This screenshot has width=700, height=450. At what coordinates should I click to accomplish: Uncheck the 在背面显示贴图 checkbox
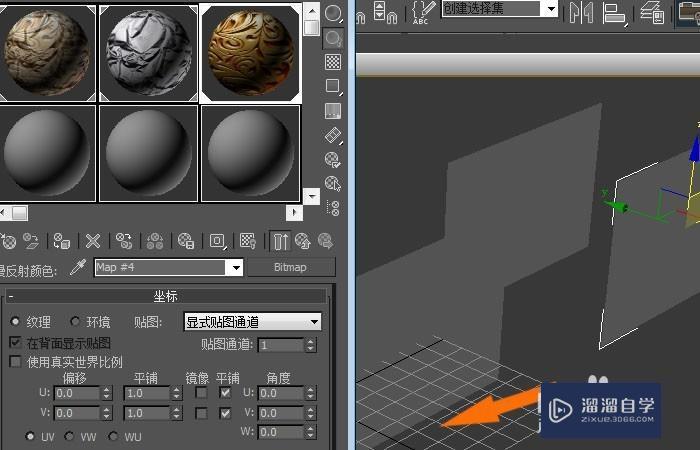tap(15, 342)
